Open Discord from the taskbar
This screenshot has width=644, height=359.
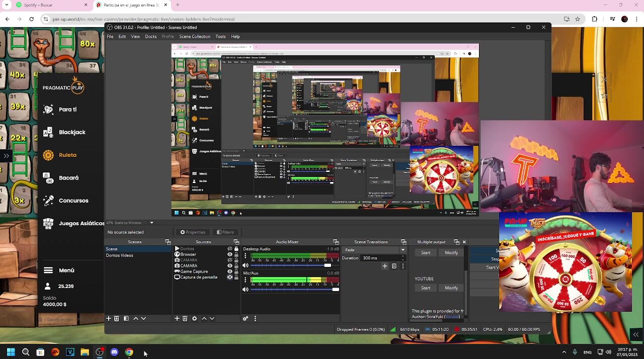(114, 352)
